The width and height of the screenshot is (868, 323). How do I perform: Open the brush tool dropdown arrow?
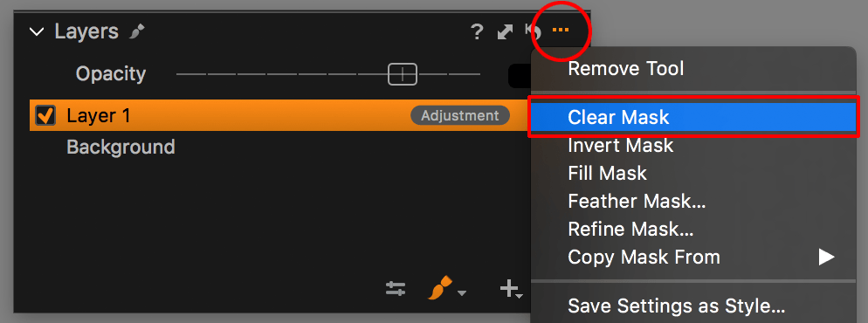point(461,292)
